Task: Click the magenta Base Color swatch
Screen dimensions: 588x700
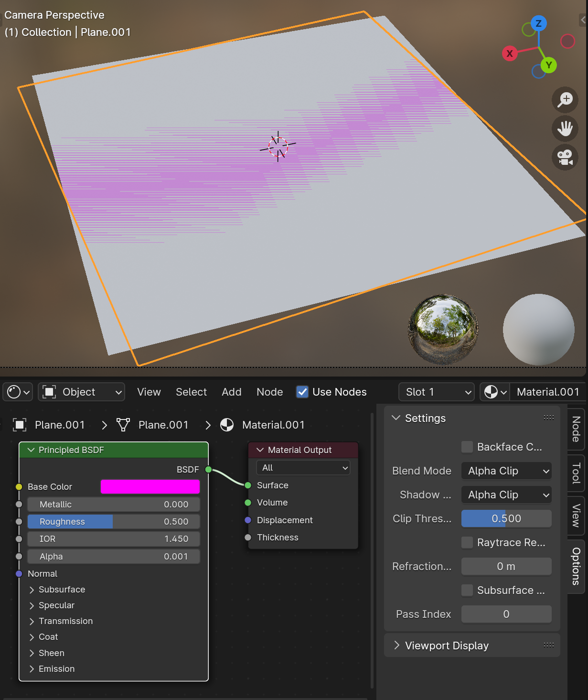Action: coord(150,486)
